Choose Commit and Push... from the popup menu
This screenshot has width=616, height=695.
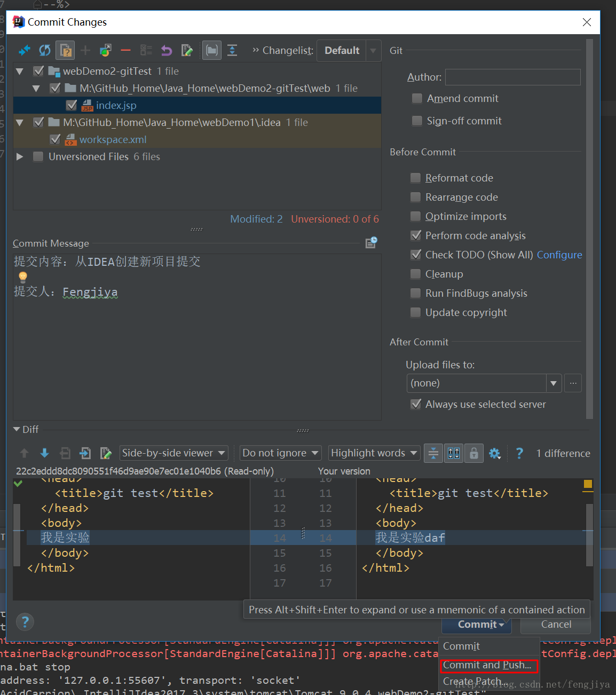pyautogui.click(x=489, y=665)
